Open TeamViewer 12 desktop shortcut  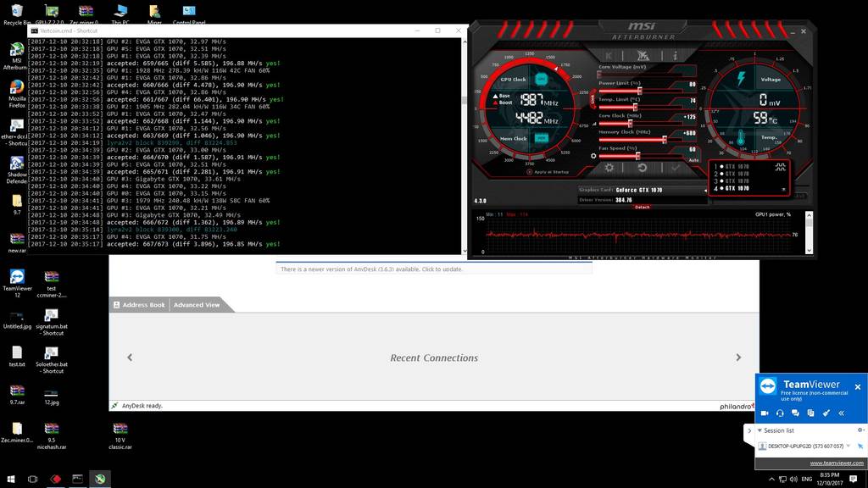coord(17,284)
